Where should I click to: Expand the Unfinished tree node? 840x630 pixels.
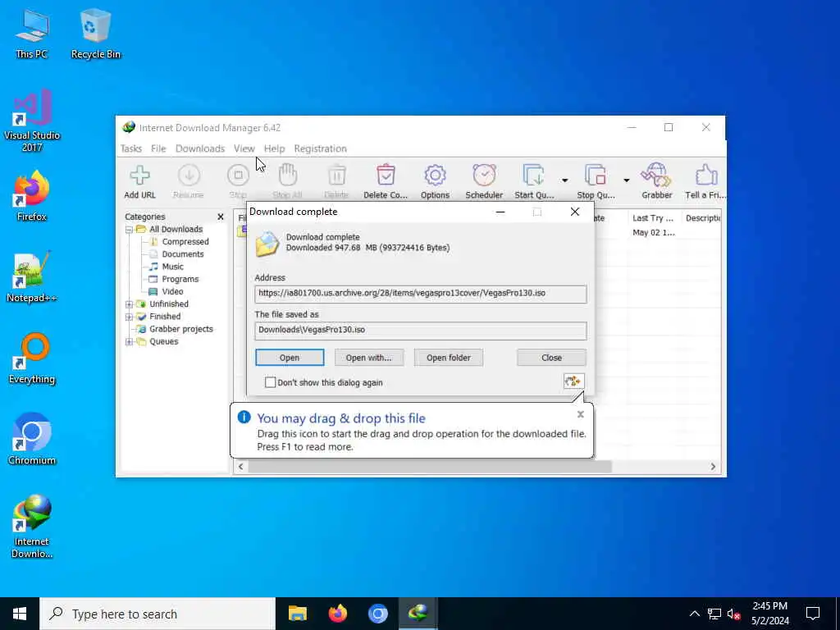click(x=129, y=304)
